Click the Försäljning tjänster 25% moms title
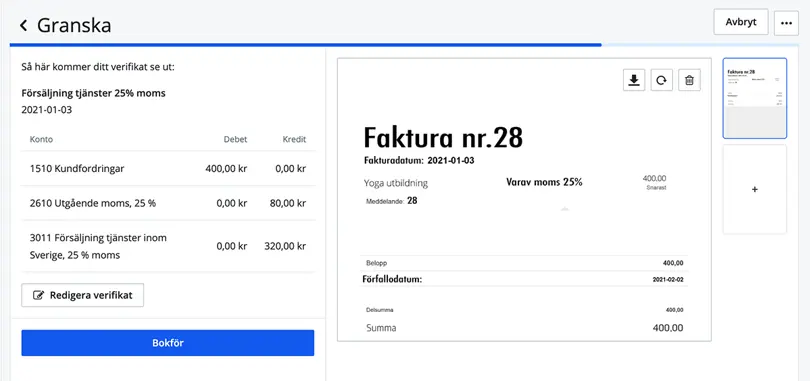 pos(94,93)
